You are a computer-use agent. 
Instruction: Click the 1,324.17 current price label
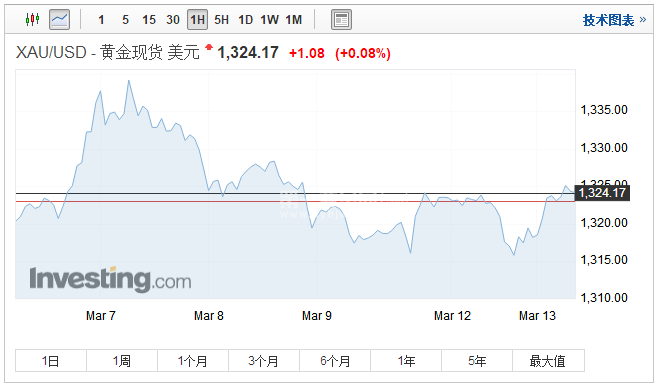point(602,193)
